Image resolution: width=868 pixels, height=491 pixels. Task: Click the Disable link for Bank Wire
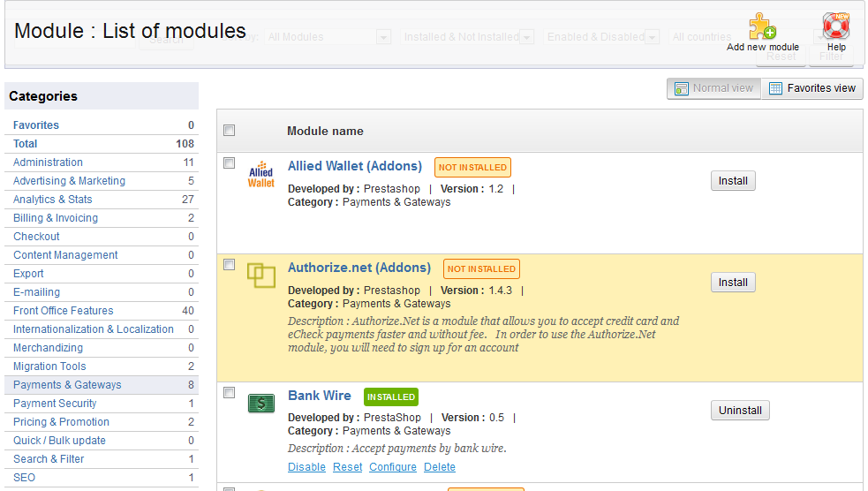click(x=306, y=467)
